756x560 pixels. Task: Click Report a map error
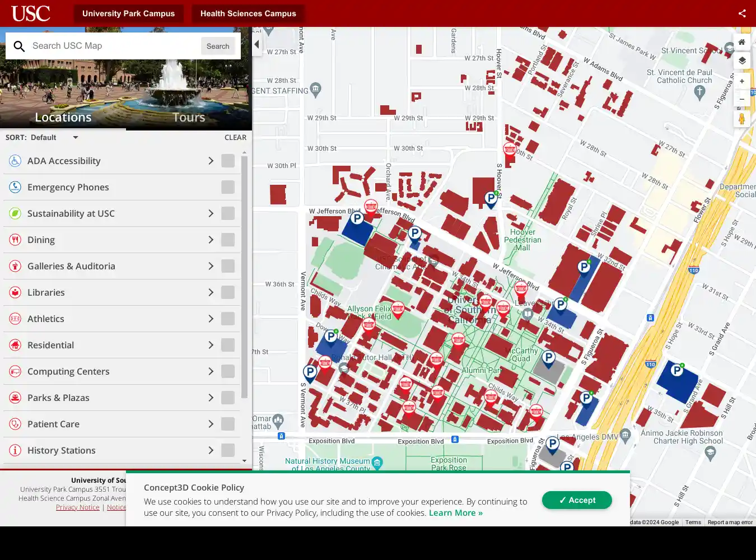730,522
